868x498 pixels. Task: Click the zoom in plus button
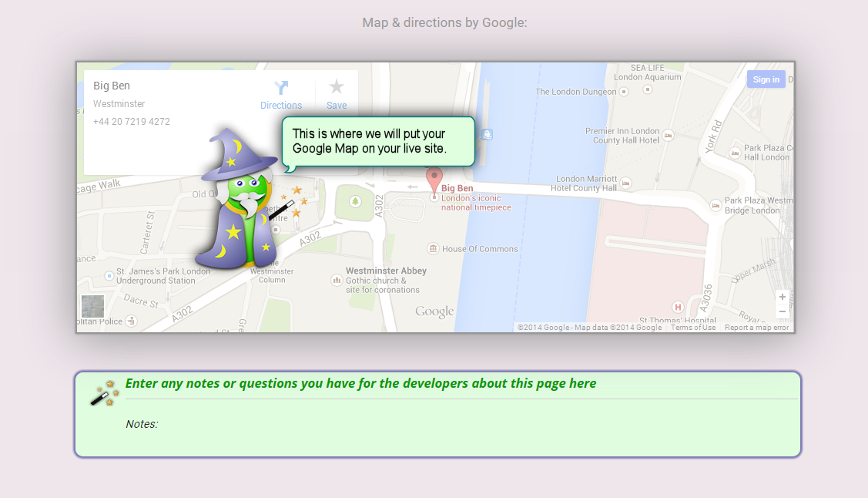783,297
